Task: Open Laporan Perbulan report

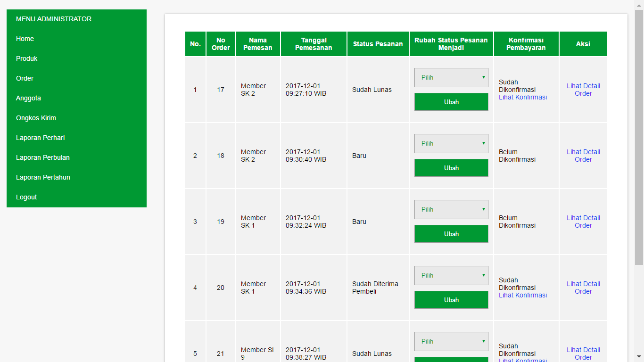Action: [x=42, y=157]
